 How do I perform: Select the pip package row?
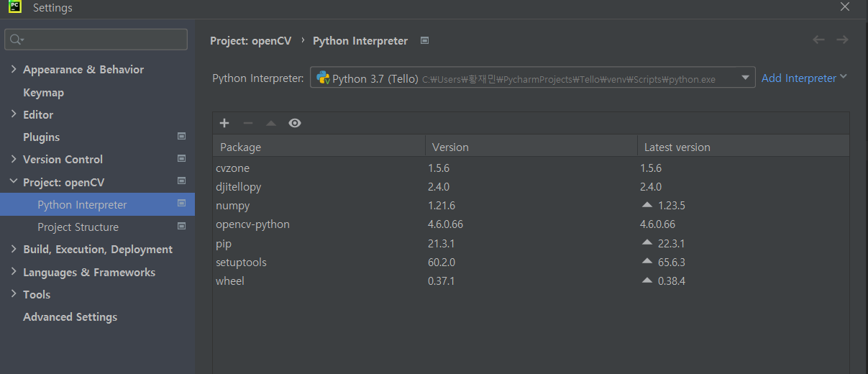(x=531, y=243)
